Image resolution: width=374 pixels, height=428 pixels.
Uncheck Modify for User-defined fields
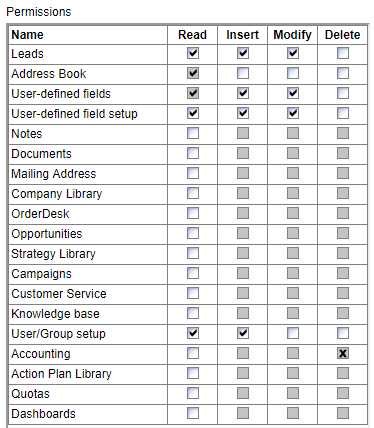[293, 93]
